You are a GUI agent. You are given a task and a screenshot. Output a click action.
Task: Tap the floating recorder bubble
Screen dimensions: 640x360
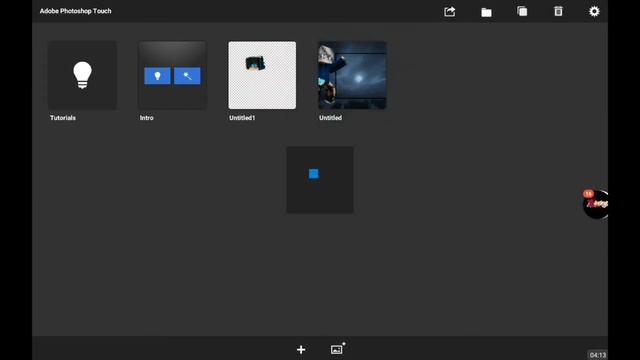pos(596,204)
